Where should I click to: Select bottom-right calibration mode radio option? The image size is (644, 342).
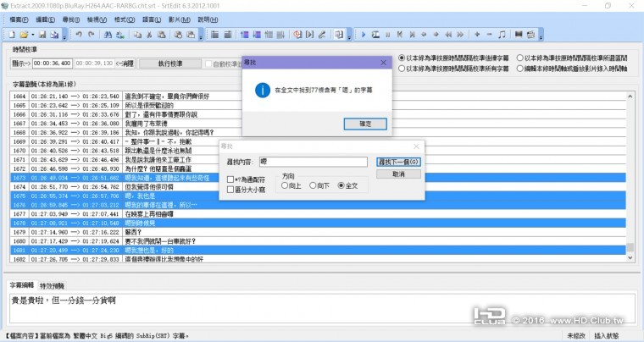pyautogui.click(x=520, y=69)
